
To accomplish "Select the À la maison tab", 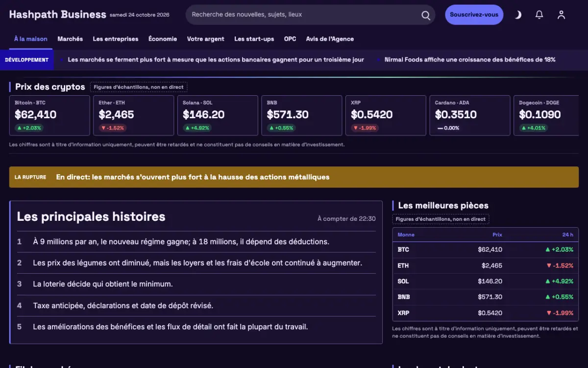I will pos(31,39).
